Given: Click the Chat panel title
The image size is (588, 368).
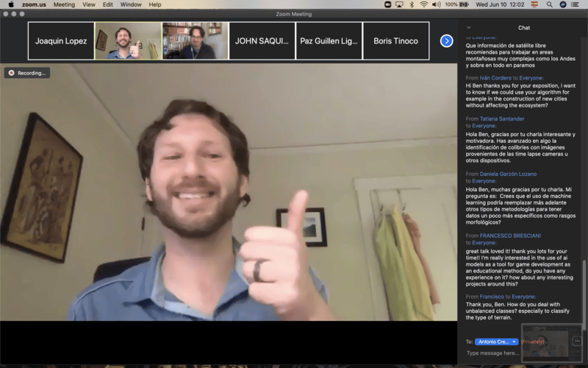Looking at the screenshot, I should (524, 27).
